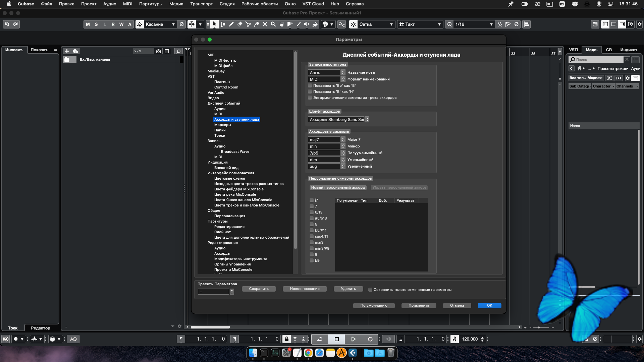
Task: Select the Mute X tool
Action: [x=265, y=24]
